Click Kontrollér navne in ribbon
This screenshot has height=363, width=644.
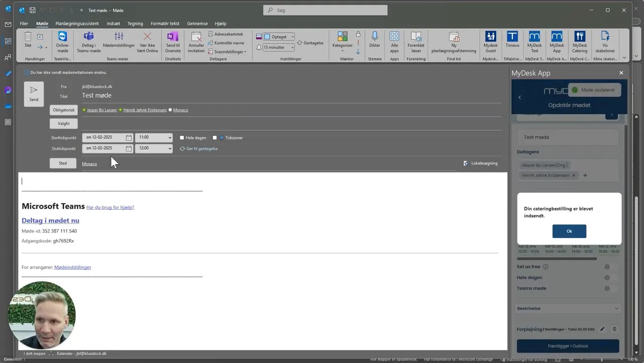(226, 43)
